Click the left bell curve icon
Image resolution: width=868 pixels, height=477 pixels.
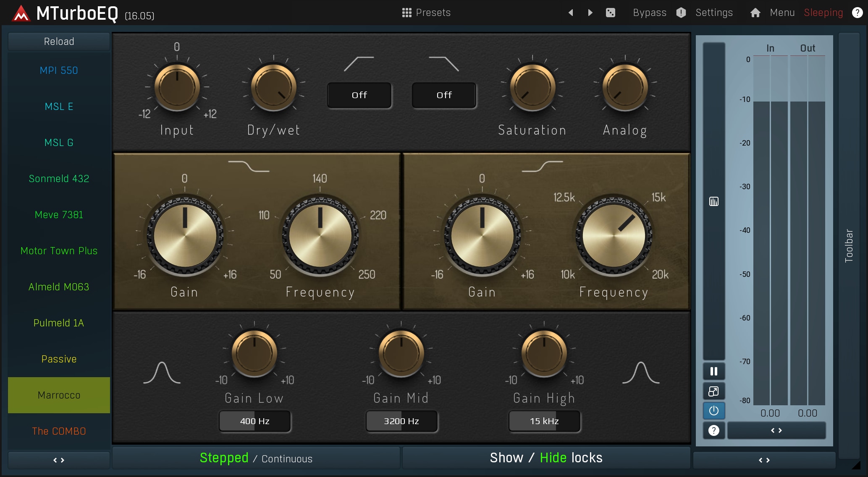pyautogui.click(x=162, y=373)
